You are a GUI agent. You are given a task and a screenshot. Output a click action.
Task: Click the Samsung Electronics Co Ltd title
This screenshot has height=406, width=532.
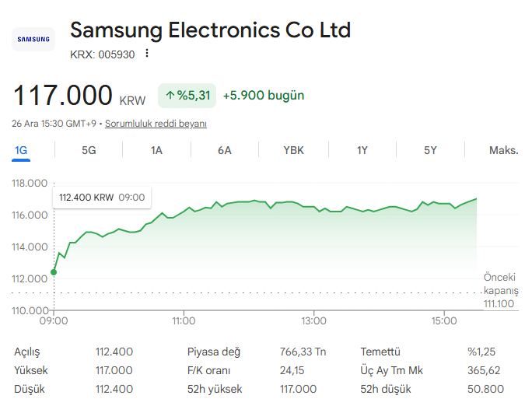pos(210,30)
